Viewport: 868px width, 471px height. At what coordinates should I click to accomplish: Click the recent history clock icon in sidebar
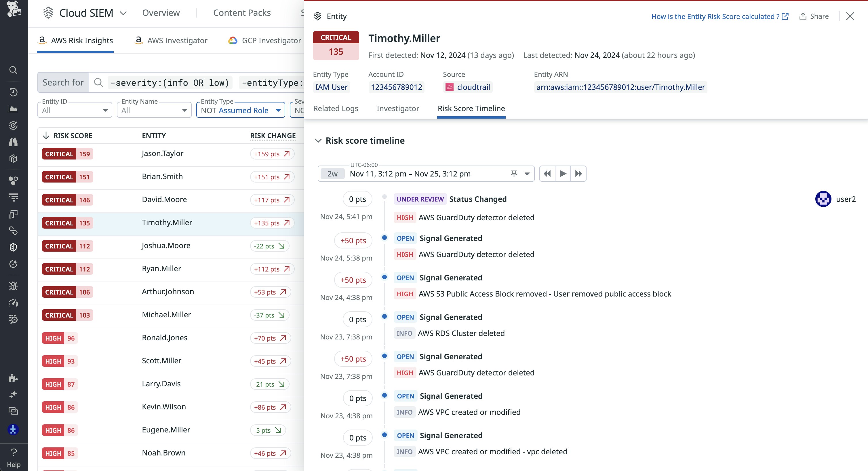point(14,92)
